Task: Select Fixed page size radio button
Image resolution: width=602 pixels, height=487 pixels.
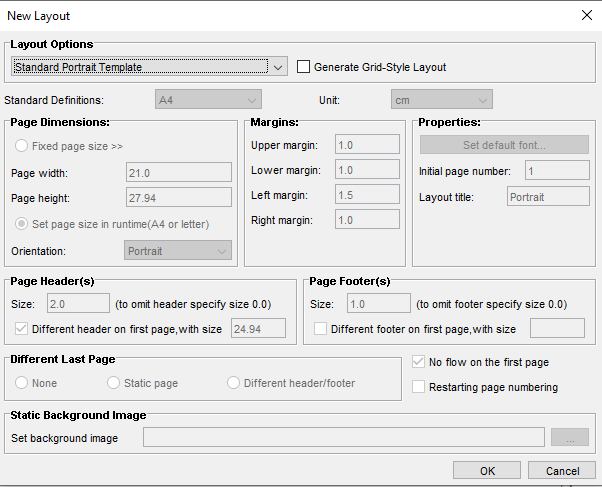Action: point(21,146)
